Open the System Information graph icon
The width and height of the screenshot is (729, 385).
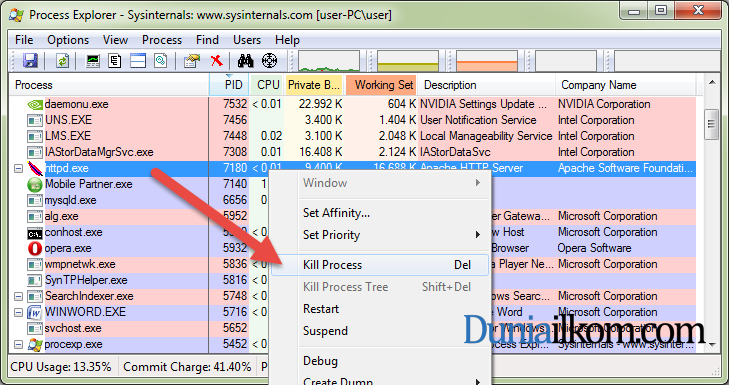(x=93, y=61)
